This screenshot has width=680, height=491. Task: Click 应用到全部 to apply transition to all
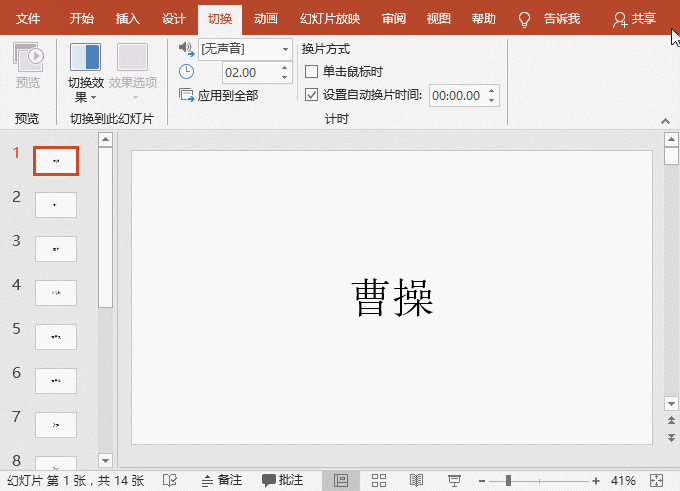pos(219,96)
